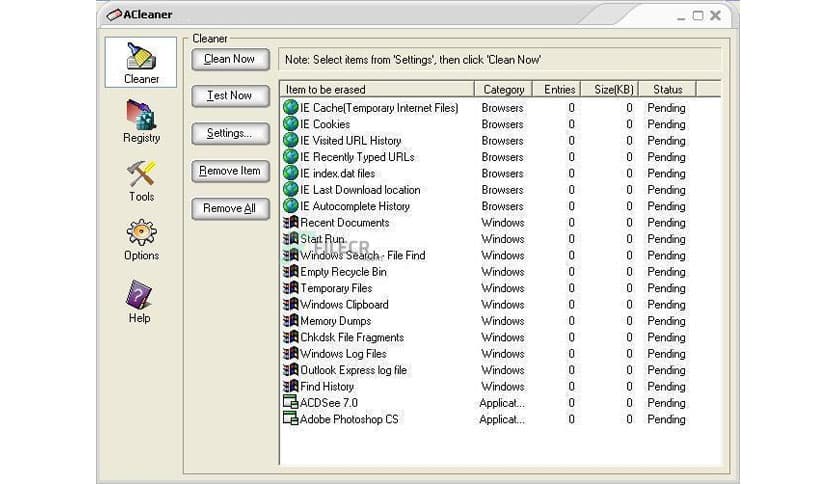Select the 'IE Last Download location' text
Screen dimensions: 836x484
coord(360,190)
